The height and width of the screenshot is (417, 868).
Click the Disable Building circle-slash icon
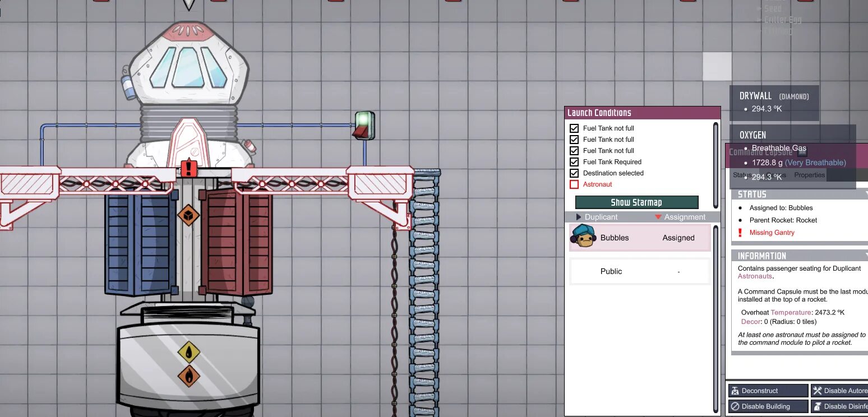coord(735,406)
